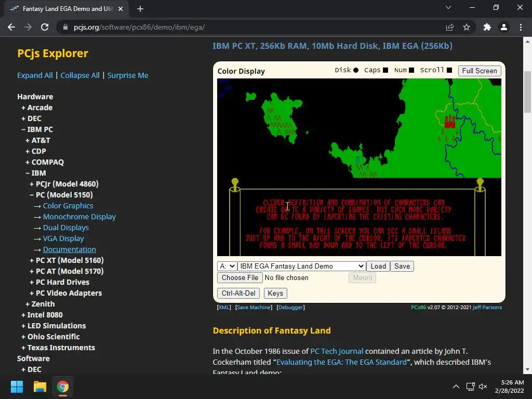Open the Documentation link
Viewport: 532px width, 399px height.
tap(69, 249)
